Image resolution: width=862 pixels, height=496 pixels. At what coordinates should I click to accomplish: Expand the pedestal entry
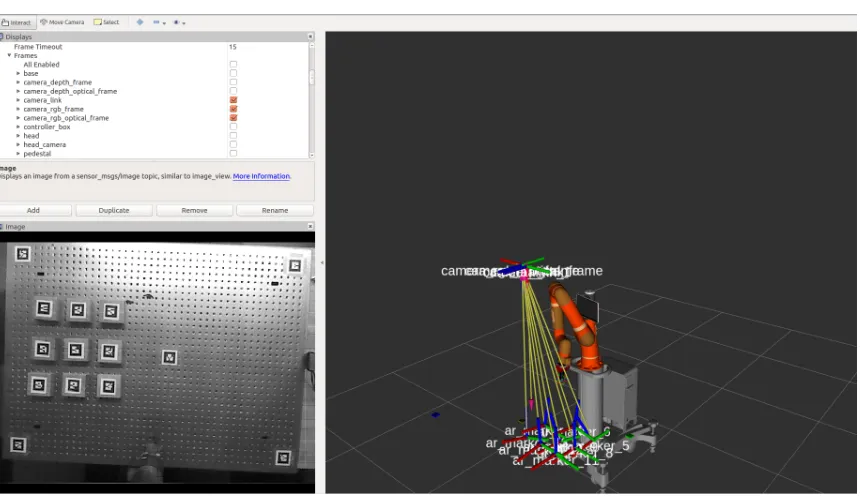(18, 153)
